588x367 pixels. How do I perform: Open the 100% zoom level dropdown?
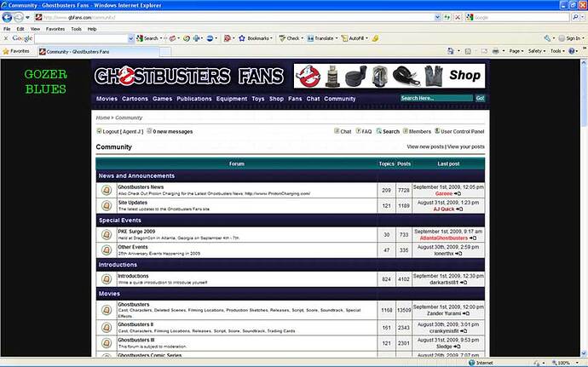(578, 363)
